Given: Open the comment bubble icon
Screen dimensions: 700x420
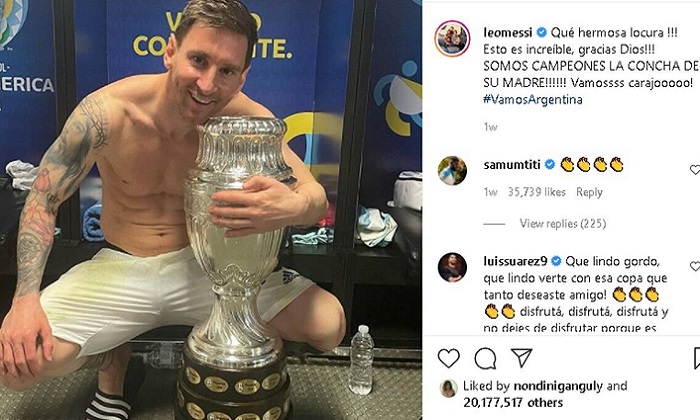Looking at the screenshot, I should point(485,358).
